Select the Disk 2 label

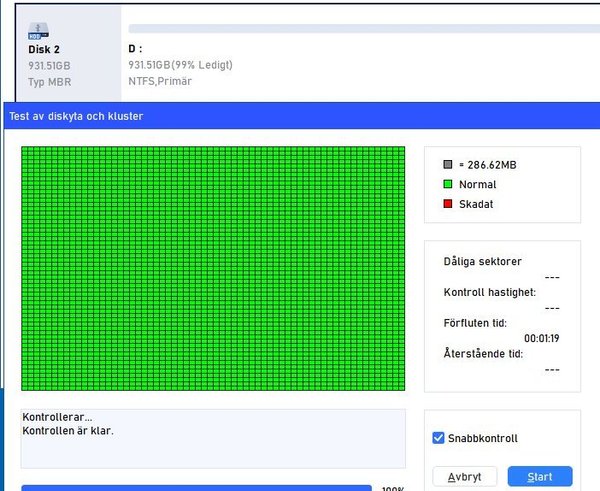44,48
